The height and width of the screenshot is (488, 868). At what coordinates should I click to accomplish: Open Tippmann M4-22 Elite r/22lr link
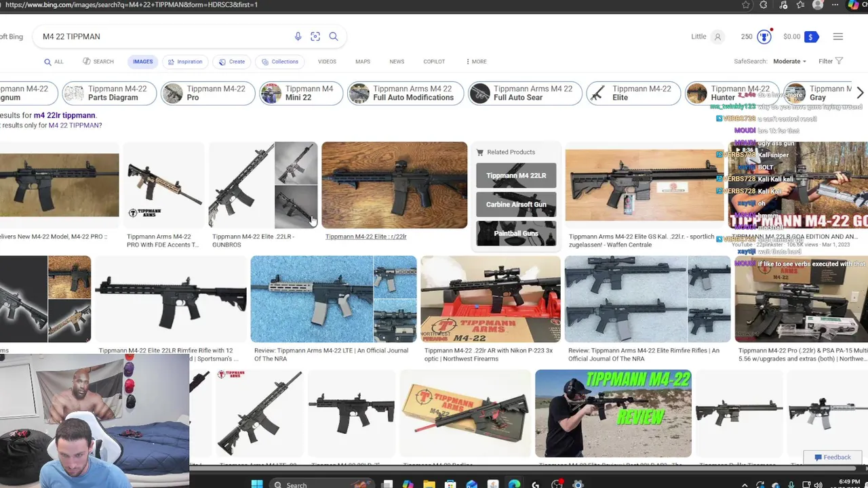pyautogui.click(x=366, y=237)
